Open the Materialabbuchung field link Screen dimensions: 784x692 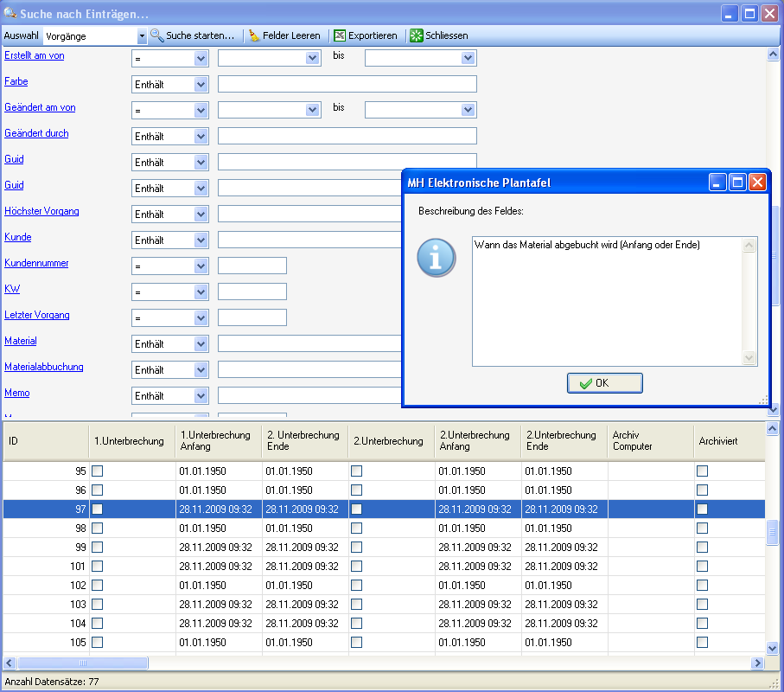tap(44, 368)
